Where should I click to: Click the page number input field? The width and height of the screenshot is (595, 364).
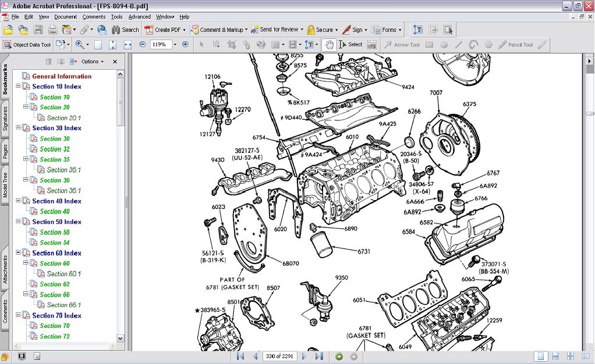tap(279, 356)
